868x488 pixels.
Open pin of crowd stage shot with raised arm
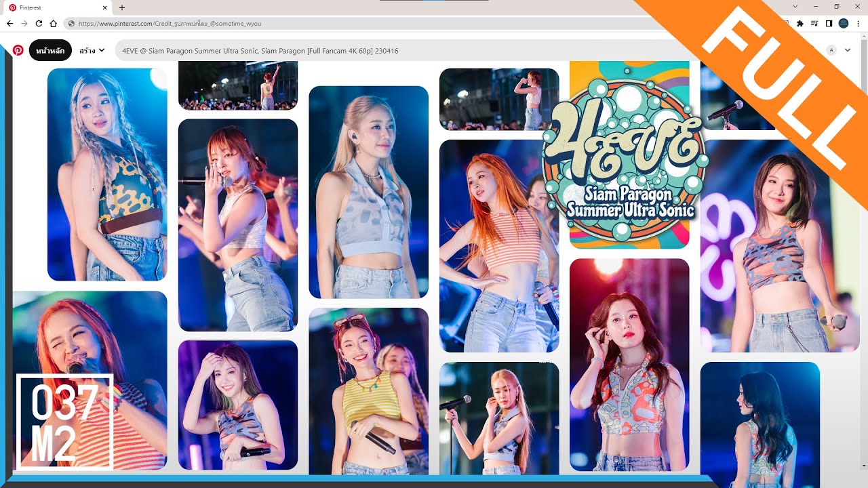238,85
